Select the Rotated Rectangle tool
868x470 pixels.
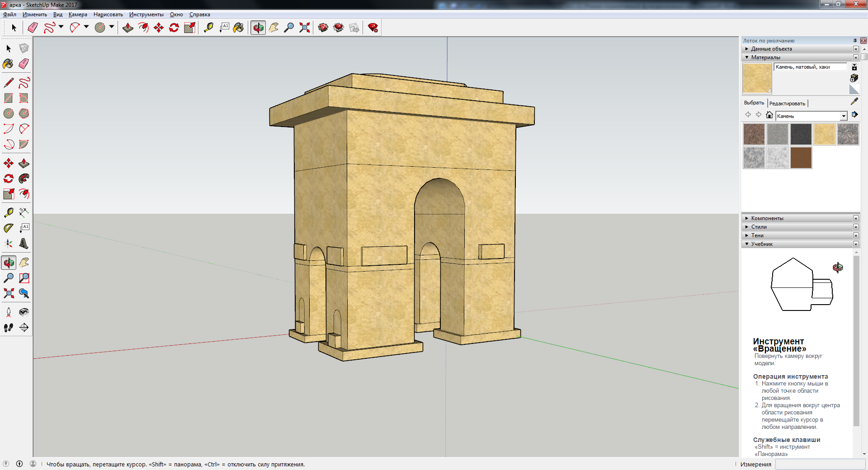pos(24,98)
